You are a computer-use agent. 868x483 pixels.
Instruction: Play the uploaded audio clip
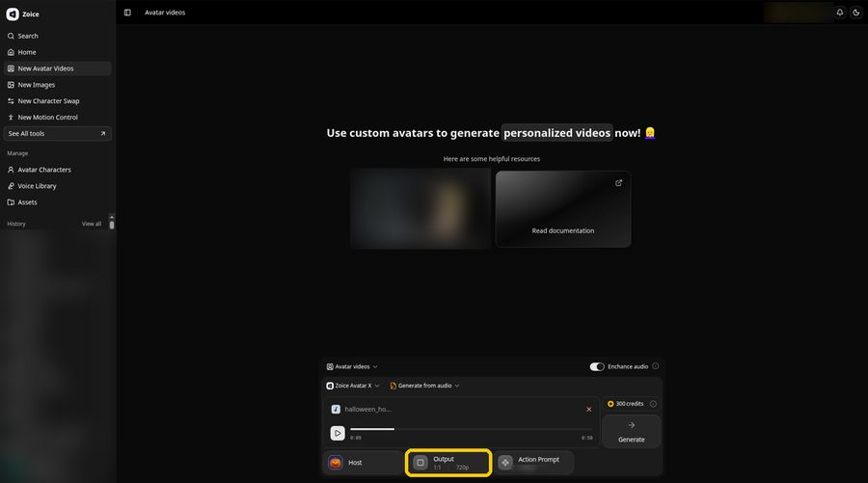point(338,433)
